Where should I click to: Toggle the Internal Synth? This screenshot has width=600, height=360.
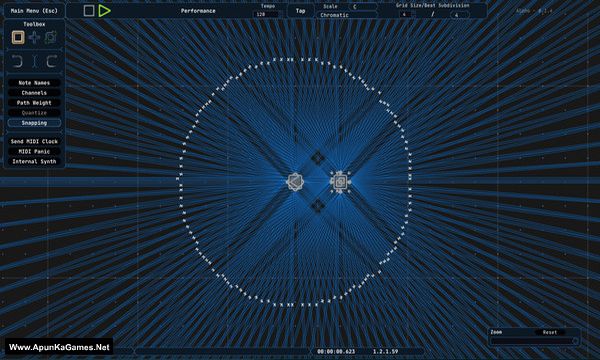pos(34,161)
